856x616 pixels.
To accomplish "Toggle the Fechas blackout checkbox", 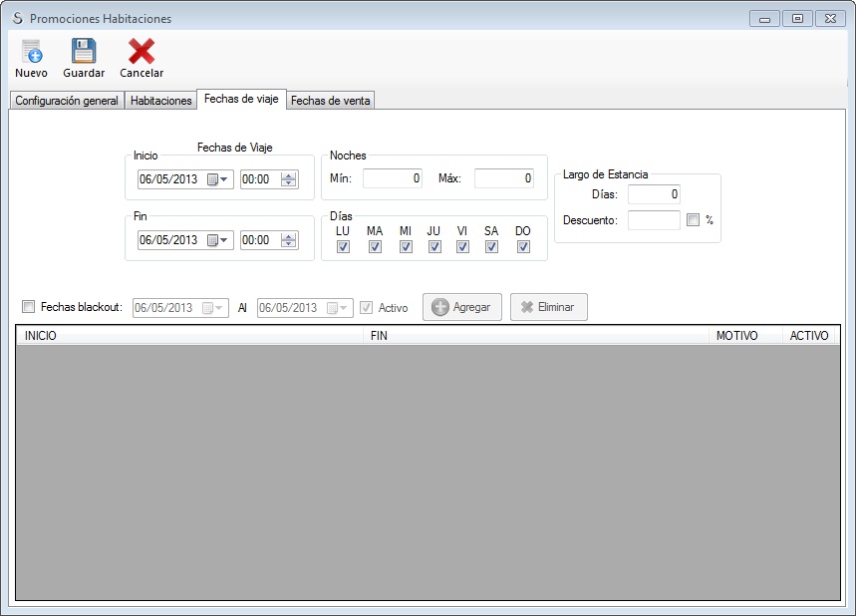I will tap(28, 307).
